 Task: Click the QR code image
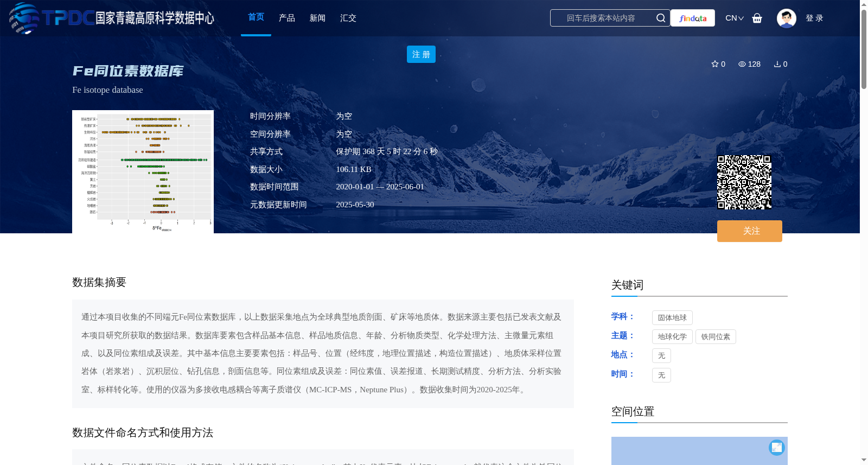[744, 182]
